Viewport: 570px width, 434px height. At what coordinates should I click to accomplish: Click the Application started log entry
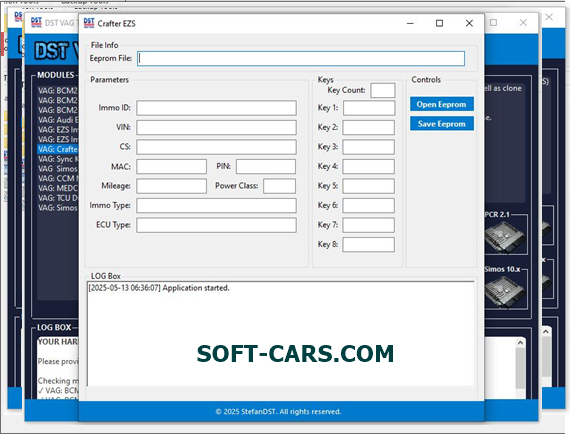tap(159, 288)
